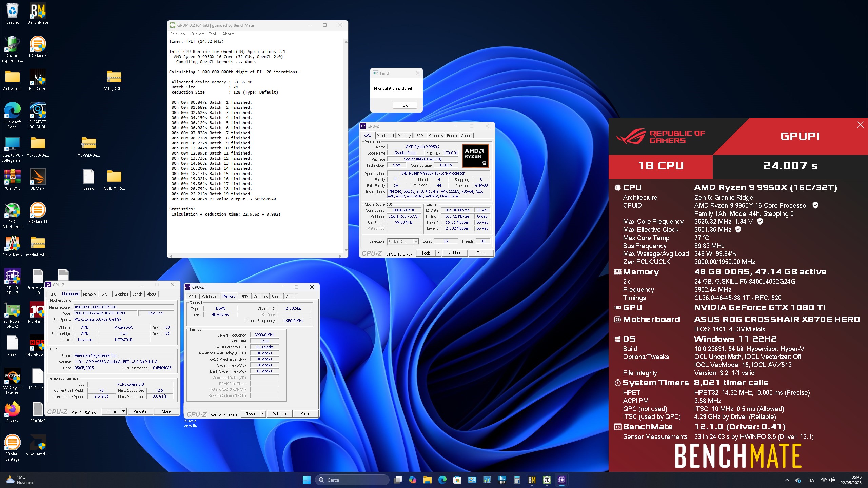Image resolution: width=868 pixels, height=488 pixels.
Task: Close the BenchMate result overlay panel
Action: pyautogui.click(x=860, y=125)
